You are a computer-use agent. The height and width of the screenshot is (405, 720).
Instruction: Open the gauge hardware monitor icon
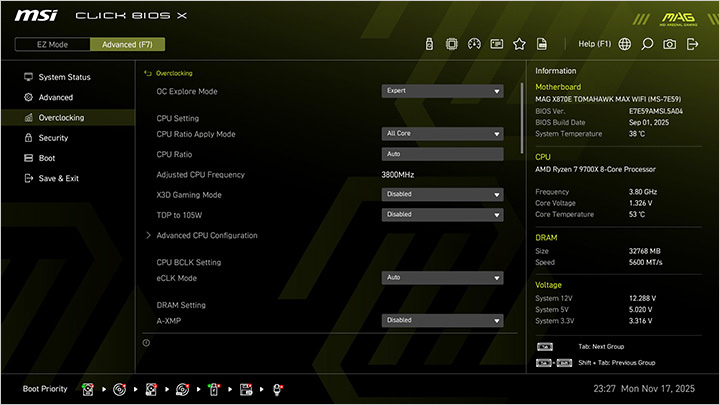tap(474, 44)
